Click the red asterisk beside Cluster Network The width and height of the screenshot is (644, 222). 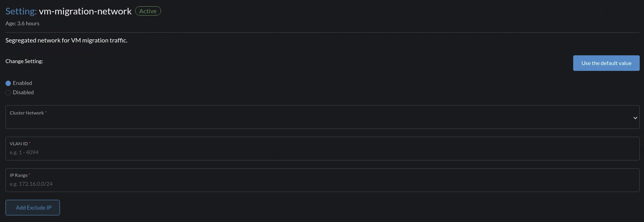click(x=46, y=112)
